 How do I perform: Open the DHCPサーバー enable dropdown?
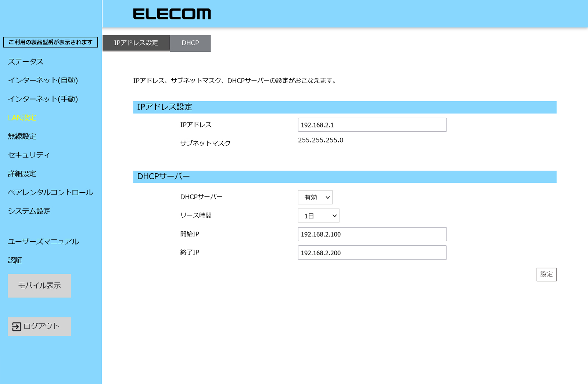tap(315, 197)
